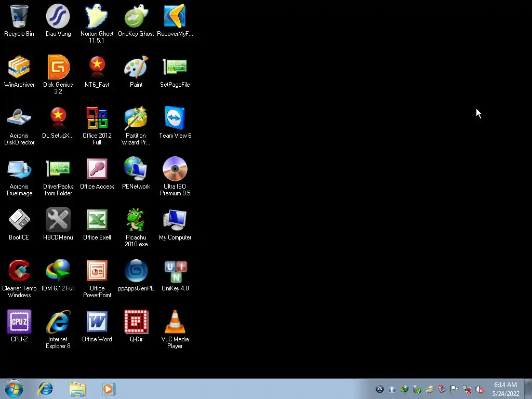Select Cleaner Temp Windows icon

19,278
